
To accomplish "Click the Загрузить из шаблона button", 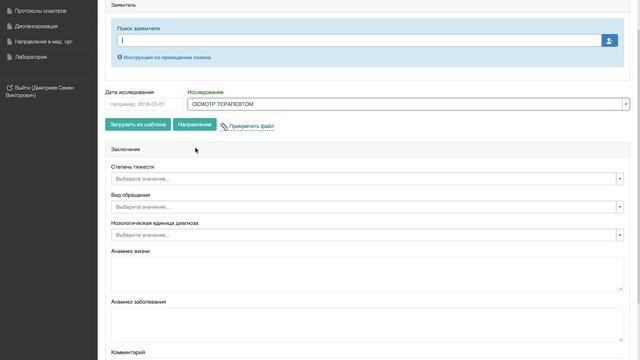I will (x=138, y=124).
